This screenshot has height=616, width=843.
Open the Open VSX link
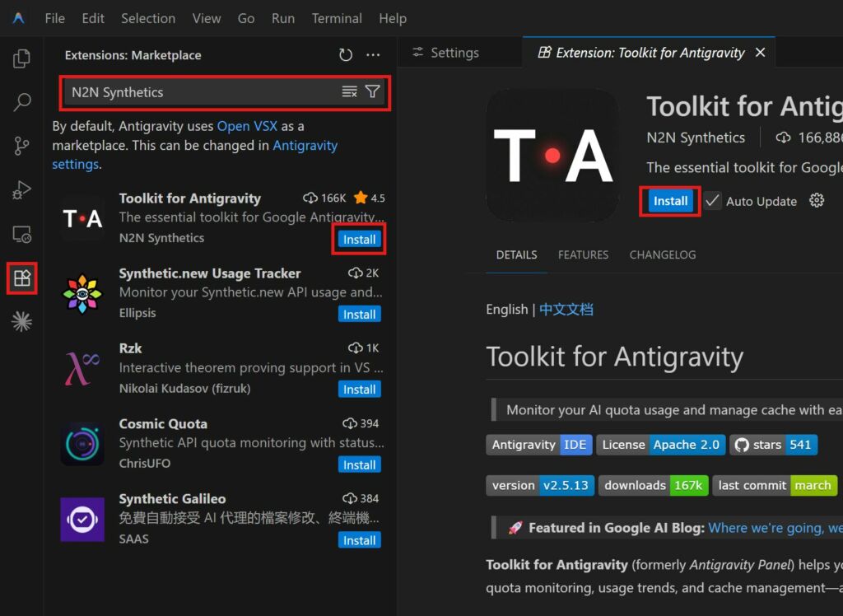(x=247, y=126)
